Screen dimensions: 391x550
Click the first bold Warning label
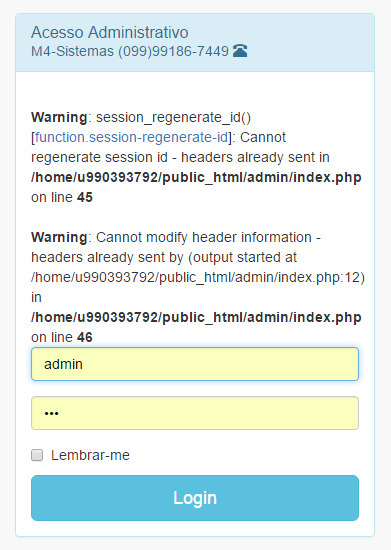click(59, 117)
